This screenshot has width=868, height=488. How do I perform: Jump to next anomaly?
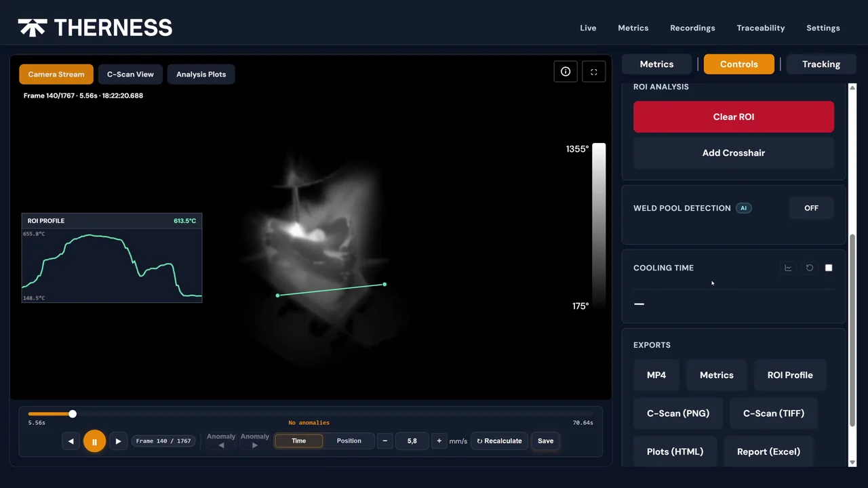pyautogui.click(x=255, y=441)
